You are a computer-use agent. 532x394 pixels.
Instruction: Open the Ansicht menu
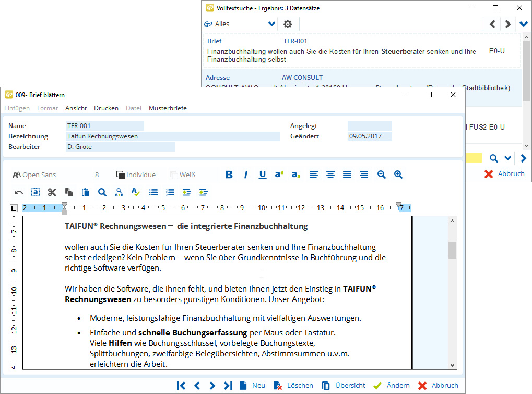pyautogui.click(x=76, y=108)
